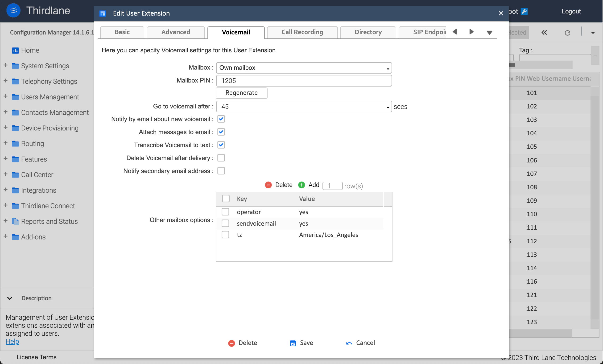Image resolution: width=603 pixels, height=364 pixels.
Task: Select the Mailbox PIN input field
Action: click(x=305, y=81)
